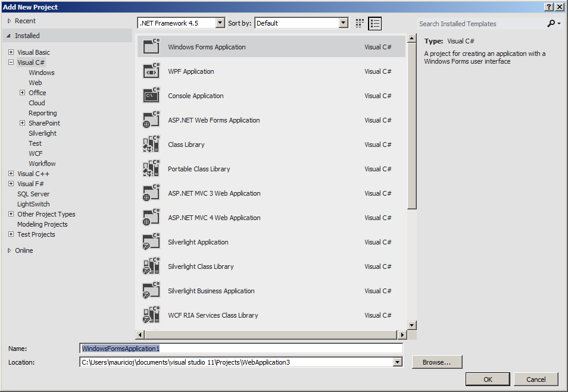The image size is (568, 392).
Task: Click the scroll down arrow of template list
Action: 411,325
